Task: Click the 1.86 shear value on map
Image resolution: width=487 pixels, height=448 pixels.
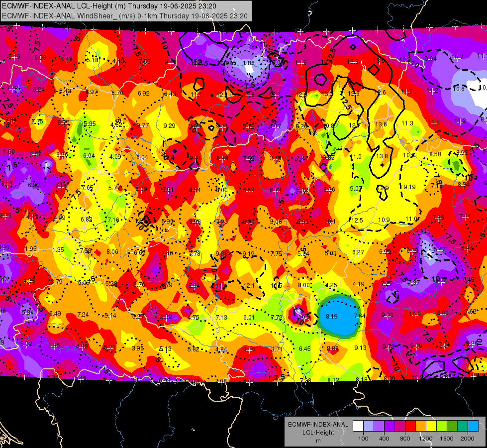Action: pyautogui.click(x=249, y=63)
